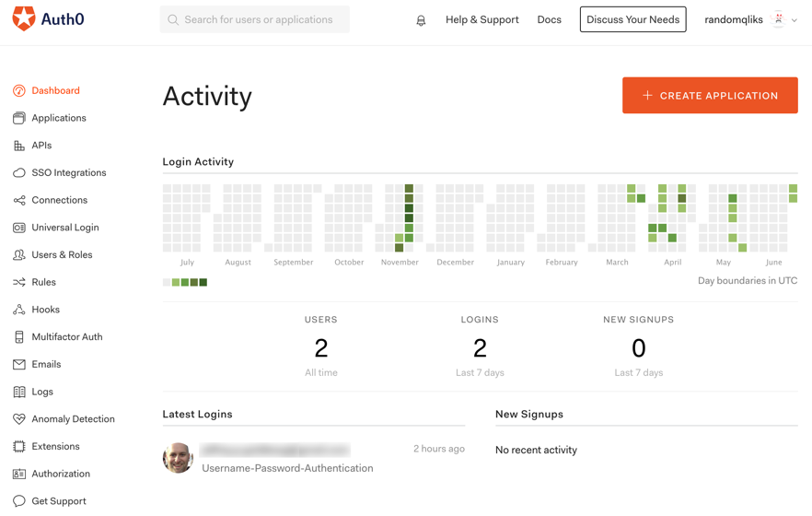Click the NEW SIGNUPS count value

point(639,347)
